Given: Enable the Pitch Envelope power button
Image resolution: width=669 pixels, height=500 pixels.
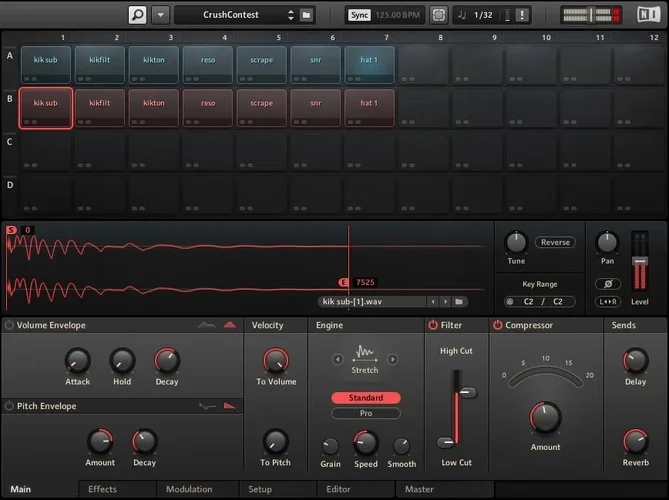Looking at the screenshot, I should [x=9, y=406].
